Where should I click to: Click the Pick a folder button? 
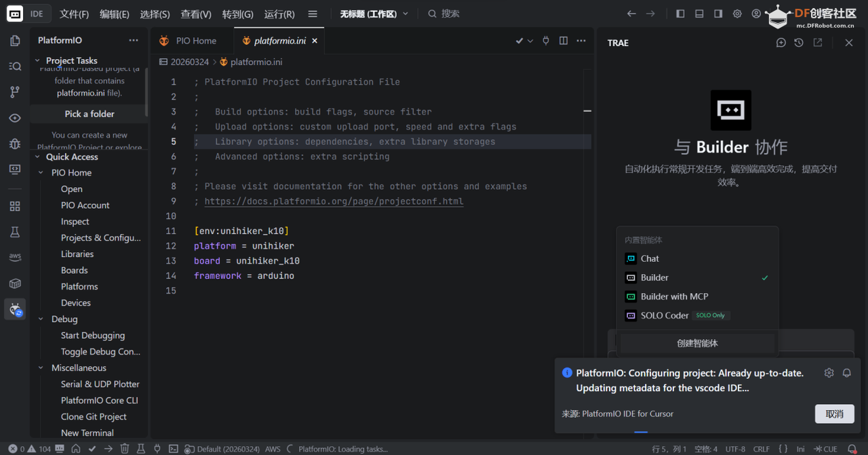click(x=90, y=114)
